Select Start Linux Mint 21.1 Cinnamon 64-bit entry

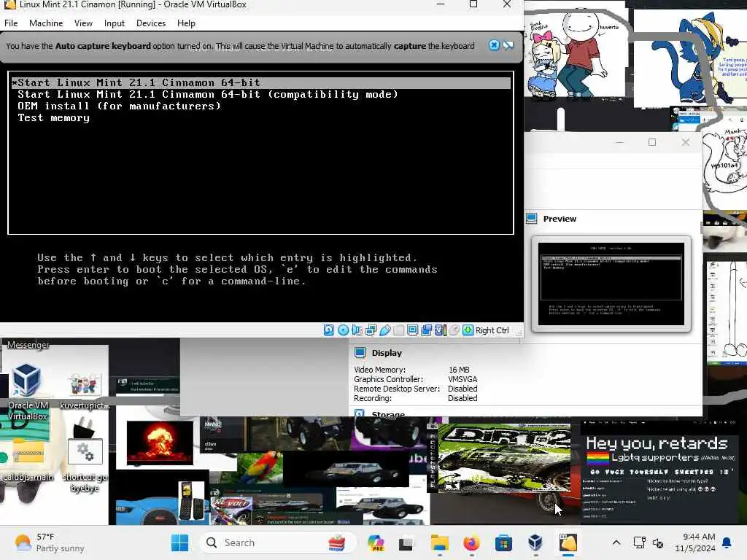(x=261, y=83)
